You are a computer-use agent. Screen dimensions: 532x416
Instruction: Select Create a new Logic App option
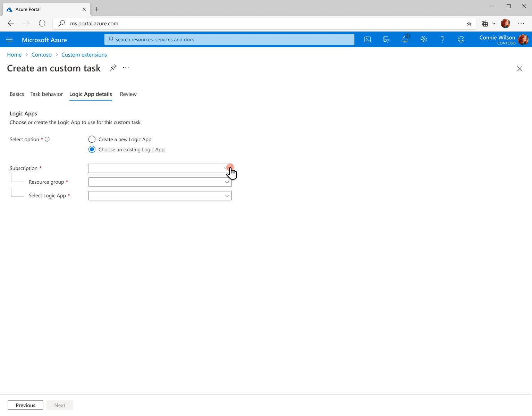92,139
